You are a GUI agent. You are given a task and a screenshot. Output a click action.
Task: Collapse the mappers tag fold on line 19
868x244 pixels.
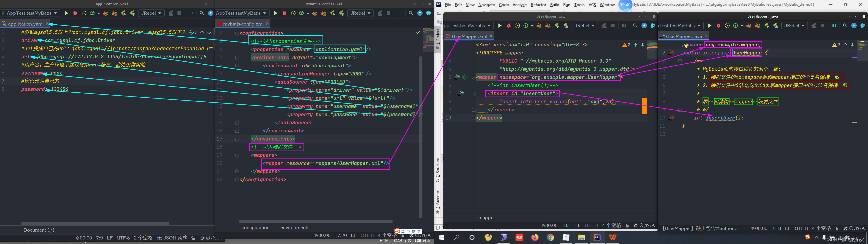click(237, 155)
